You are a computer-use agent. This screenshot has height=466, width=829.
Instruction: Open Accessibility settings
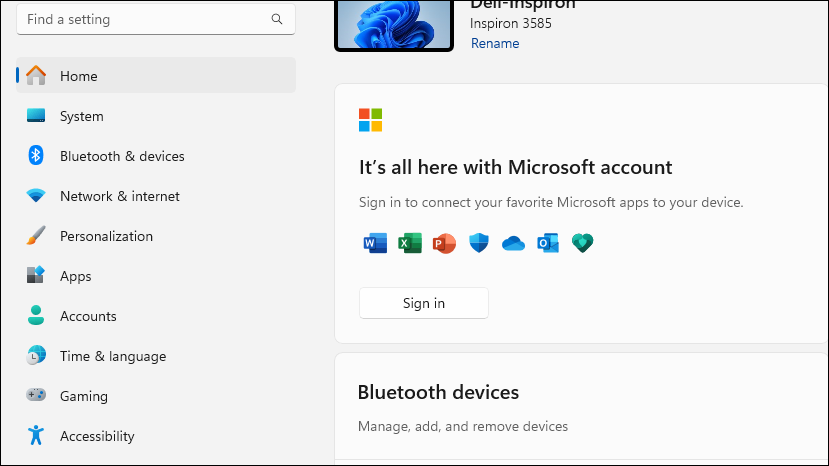coord(156,436)
